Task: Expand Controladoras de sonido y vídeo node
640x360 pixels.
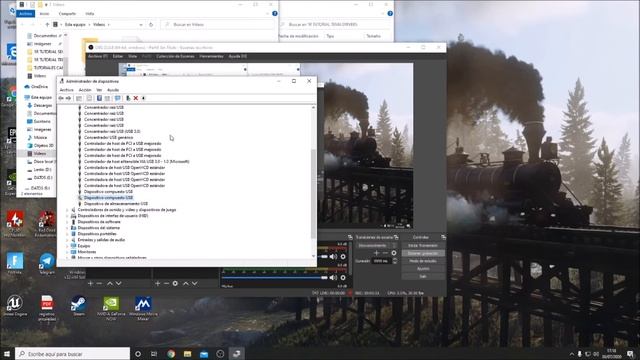Action: click(67, 210)
